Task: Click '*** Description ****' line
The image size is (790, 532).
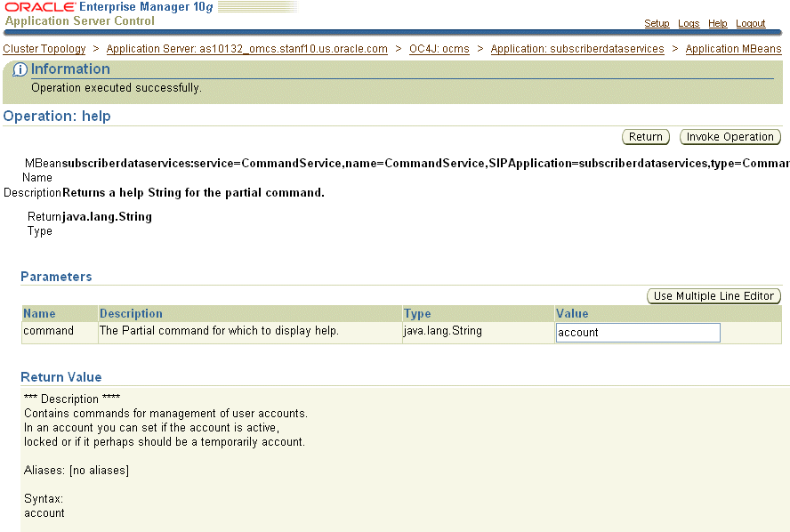Action: (x=72, y=399)
